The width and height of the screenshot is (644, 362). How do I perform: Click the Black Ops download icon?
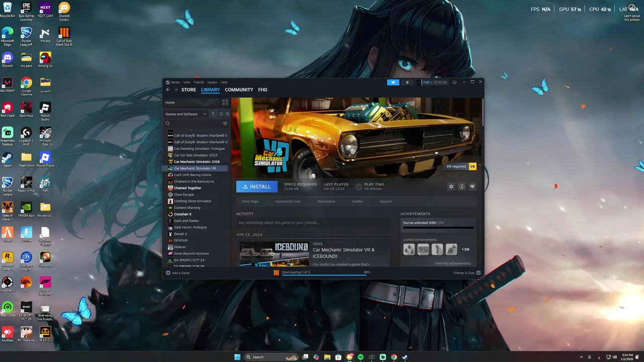[x=276, y=273]
